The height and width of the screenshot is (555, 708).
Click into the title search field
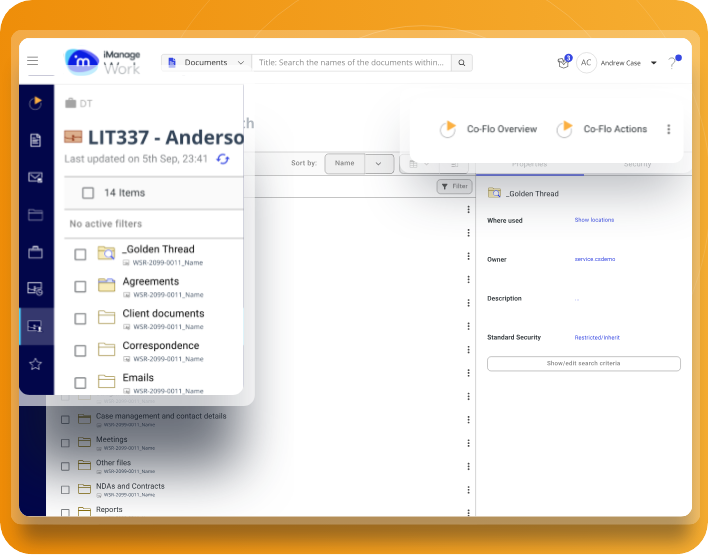point(351,63)
